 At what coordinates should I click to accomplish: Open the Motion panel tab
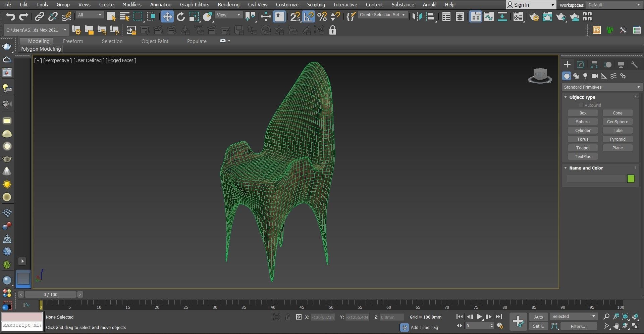pyautogui.click(x=607, y=64)
